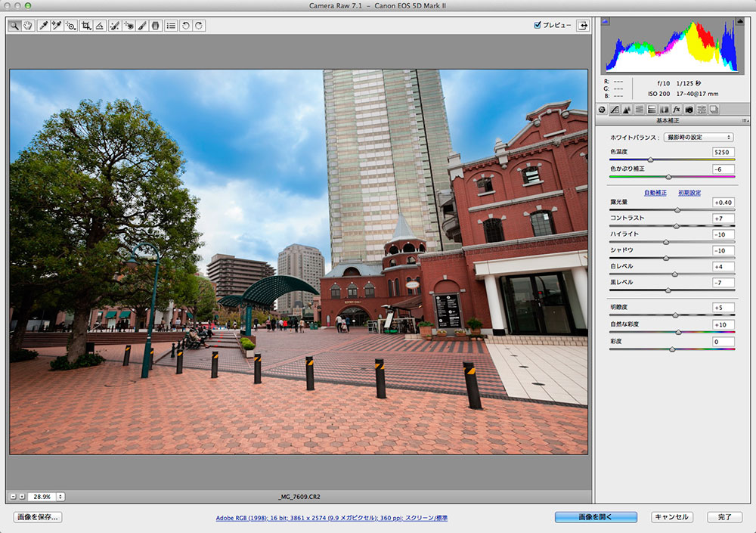Switch to Split Toning panel tab
Screen dimensions: 756x533
point(652,110)
